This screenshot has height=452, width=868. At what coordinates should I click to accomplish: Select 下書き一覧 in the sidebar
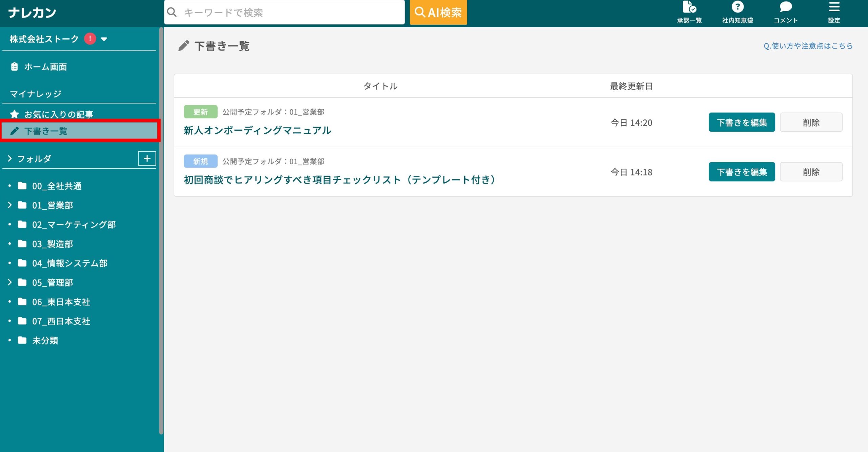[x=80, y=131]
